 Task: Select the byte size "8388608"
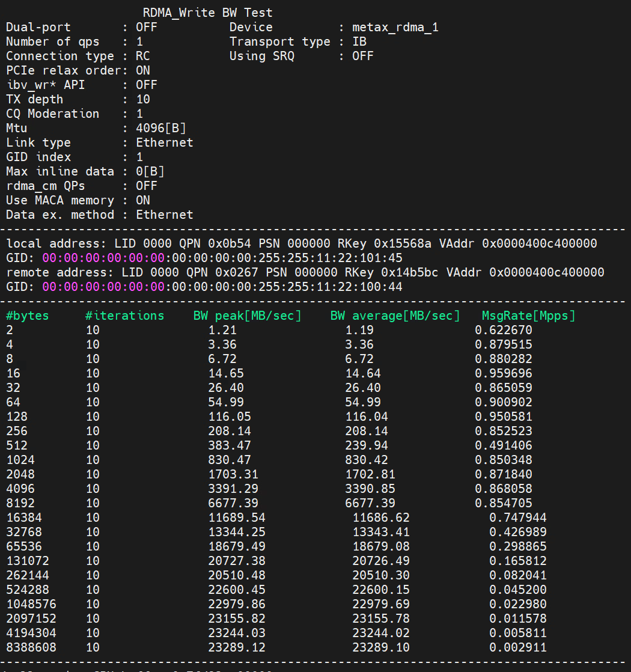click(x=31, y=647)
